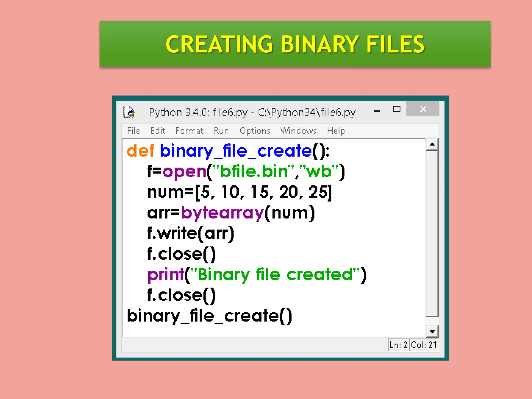Viewport: 532px width, 399px height.
Task: Click the f.write(arr) line
Action: coord(191,233)
